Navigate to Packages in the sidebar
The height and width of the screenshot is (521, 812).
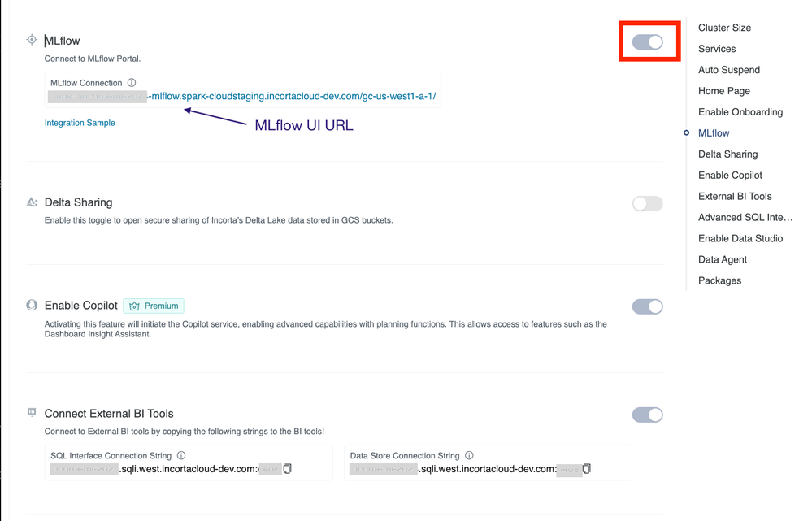[719, 280]
